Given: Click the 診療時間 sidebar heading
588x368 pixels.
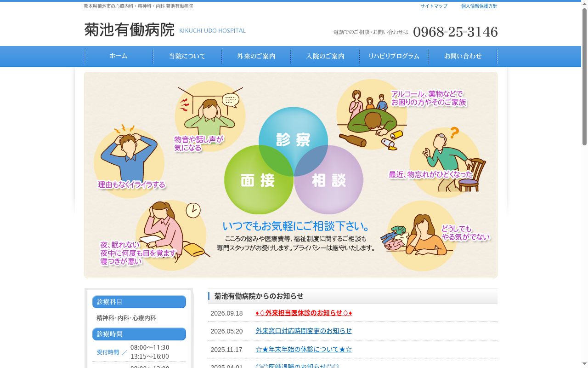Looking at the screenshot, I should pos(139,334).
